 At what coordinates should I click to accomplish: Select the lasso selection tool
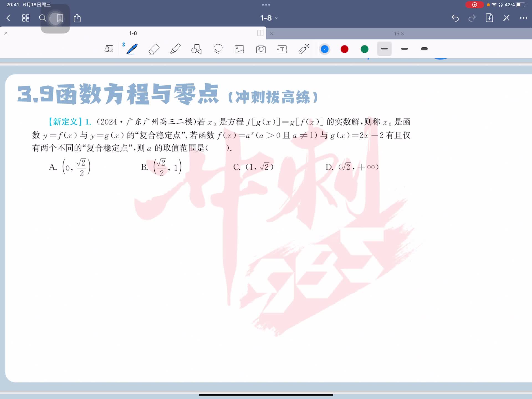point(218,49)
